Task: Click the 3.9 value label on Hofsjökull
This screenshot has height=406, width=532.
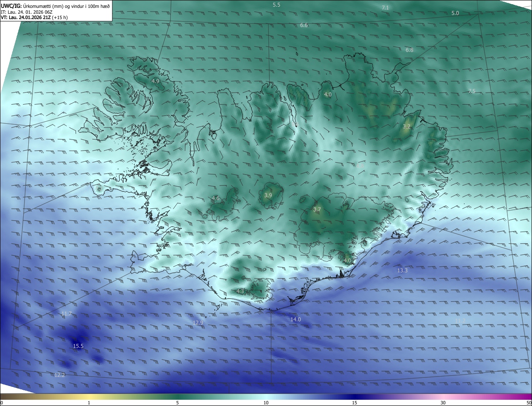Action: click(268, 195)
